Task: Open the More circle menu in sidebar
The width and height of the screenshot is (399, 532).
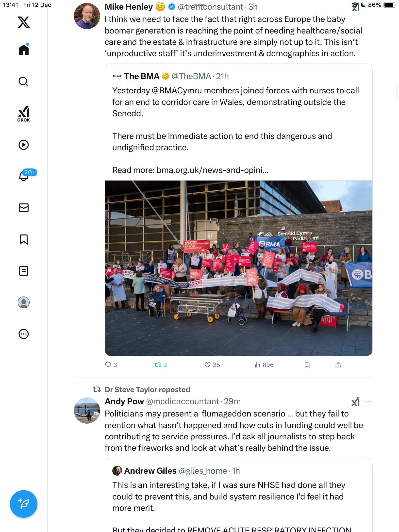Action: pos(24,334)
